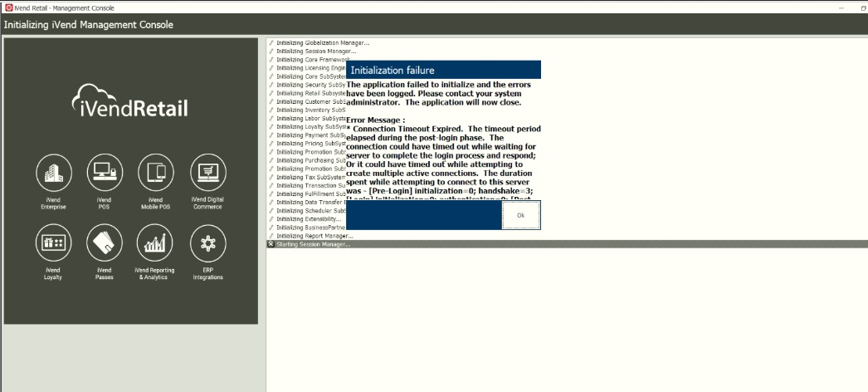Click the ERP Integrations label
Image resolution: width=868 pixels, height=392 pixels.
pos(207,273)
